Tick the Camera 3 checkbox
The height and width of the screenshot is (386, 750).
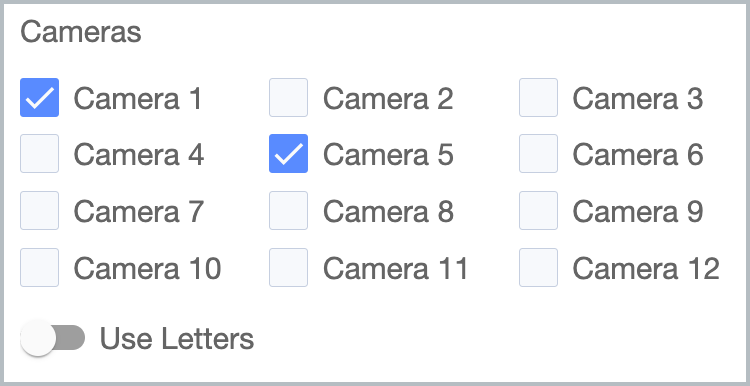point(538,98)
